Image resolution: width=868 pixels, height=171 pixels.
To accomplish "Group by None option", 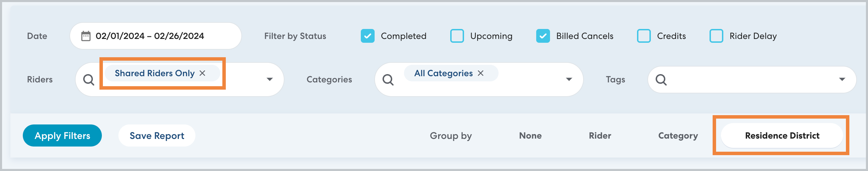I will tap(530, 135).
